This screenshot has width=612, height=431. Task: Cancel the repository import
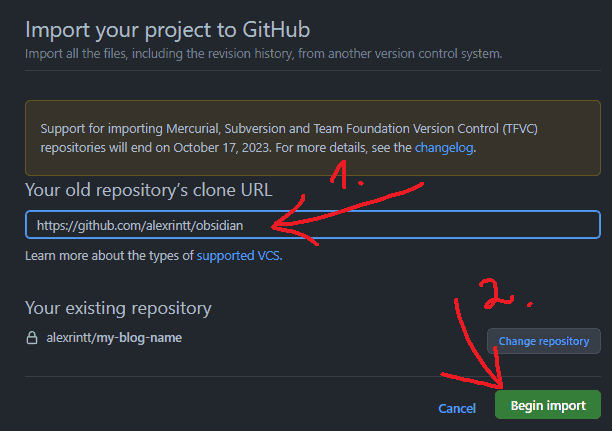pyautogui.click(x=457, y=408)
